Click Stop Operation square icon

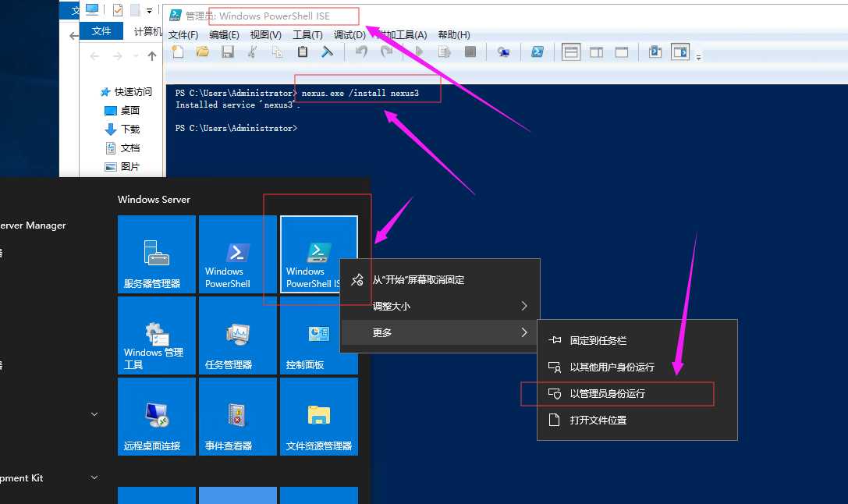tap(470, 52)
